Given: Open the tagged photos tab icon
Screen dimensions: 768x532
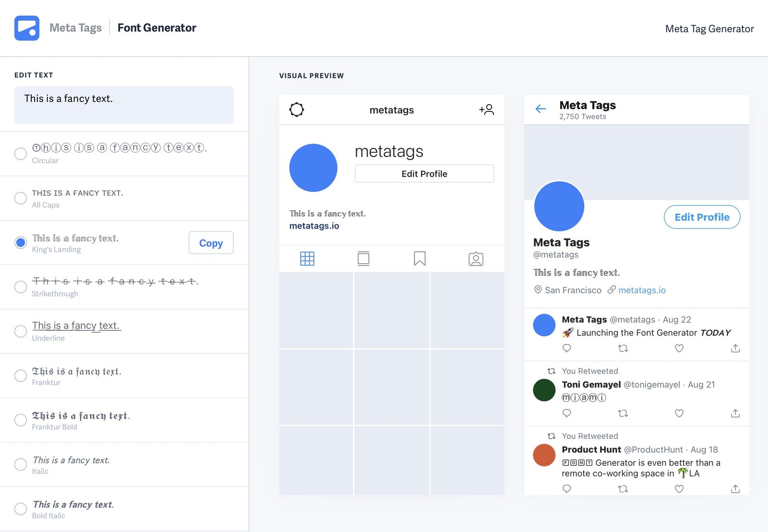Looking at the screenshot, I should (476, 259).
